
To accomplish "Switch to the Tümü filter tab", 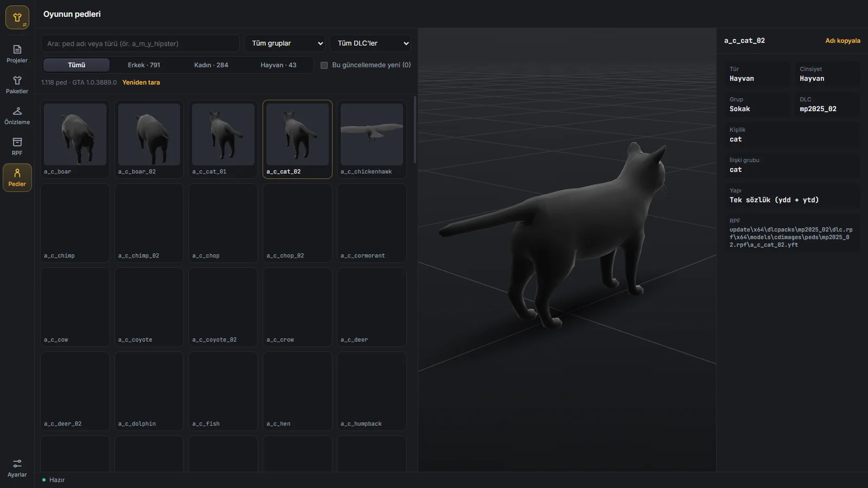I will 76,65.
